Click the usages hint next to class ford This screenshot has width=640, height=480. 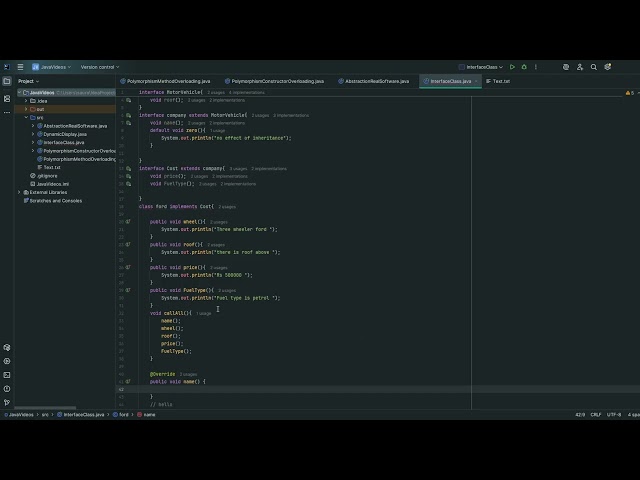pos(227,207)
